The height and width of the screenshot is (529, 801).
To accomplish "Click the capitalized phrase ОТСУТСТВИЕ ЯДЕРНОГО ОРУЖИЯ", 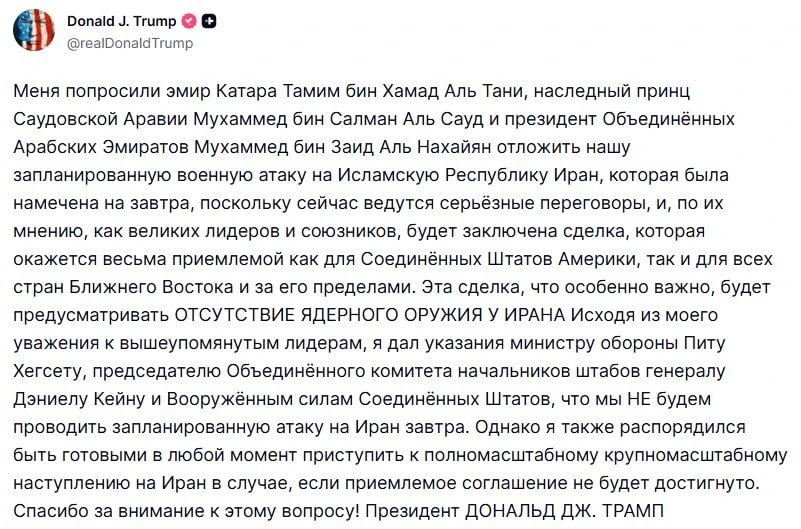I will [x=328, y=315].
